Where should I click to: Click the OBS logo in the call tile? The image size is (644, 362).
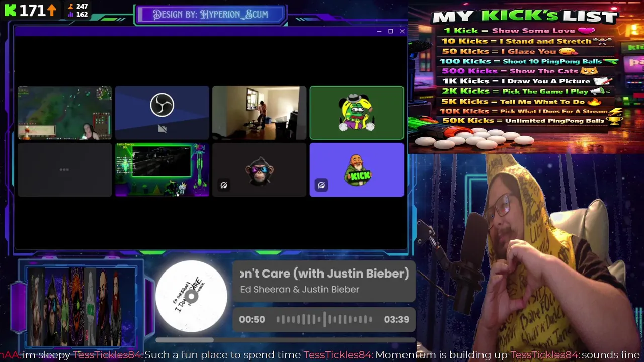click(162, 105)
